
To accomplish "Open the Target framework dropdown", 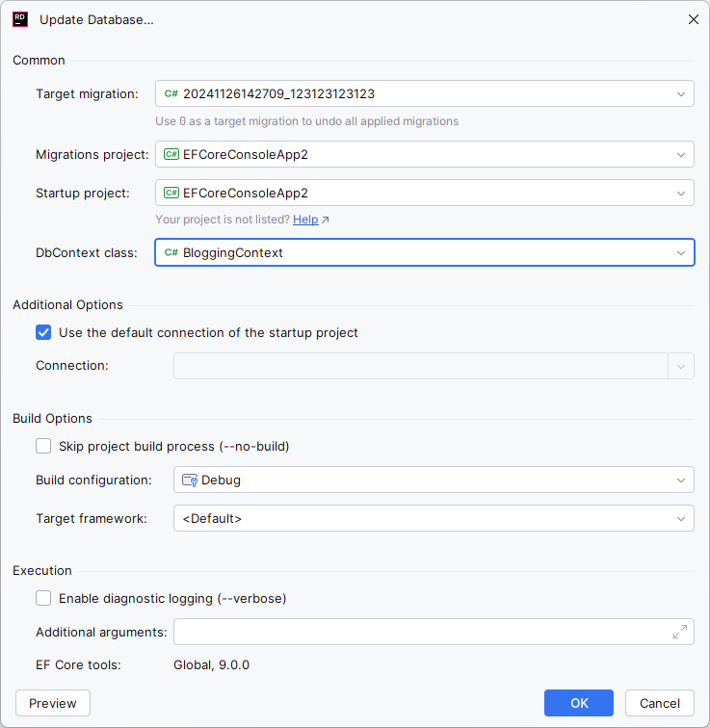I will [x=681, y=518].
